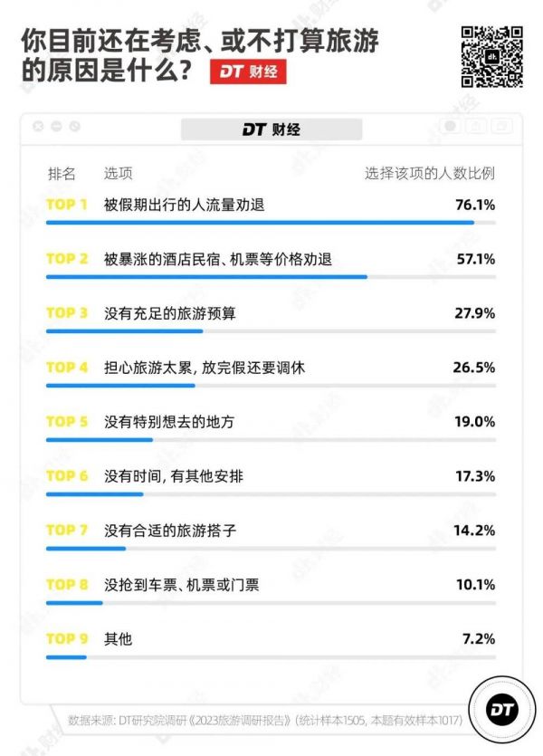
Task: Click the TOP 9 其他 option
Action: [x=119, y=638]
